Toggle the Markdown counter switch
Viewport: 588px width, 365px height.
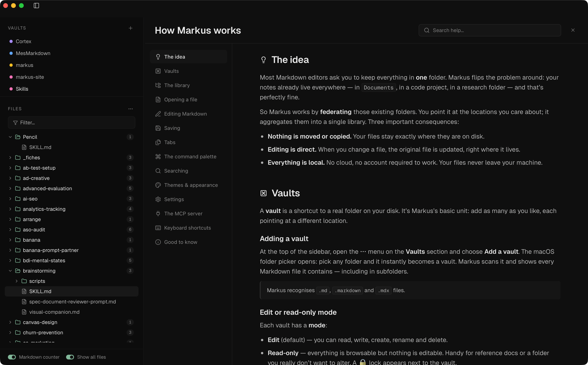[12, 357]
